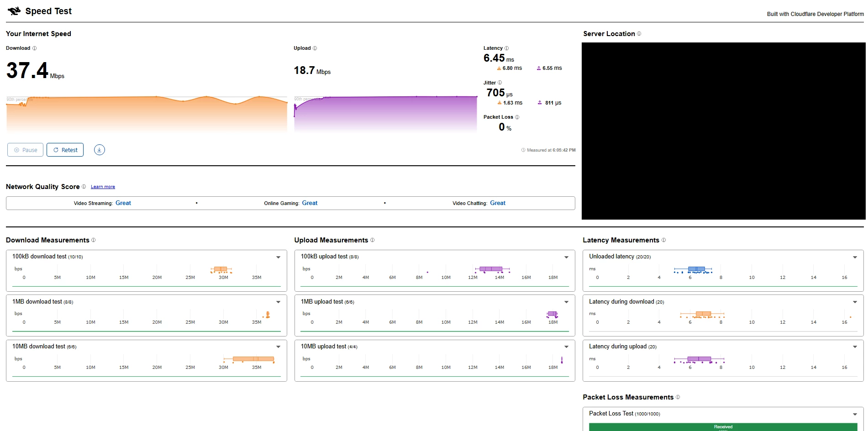Open the Network Quality Score info icon
868x431 pixels.
coord(84,187)
